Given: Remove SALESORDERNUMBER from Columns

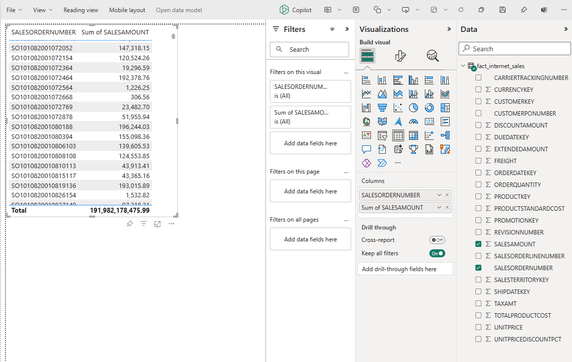Looking at the screenshot, I should coord(447,195).
